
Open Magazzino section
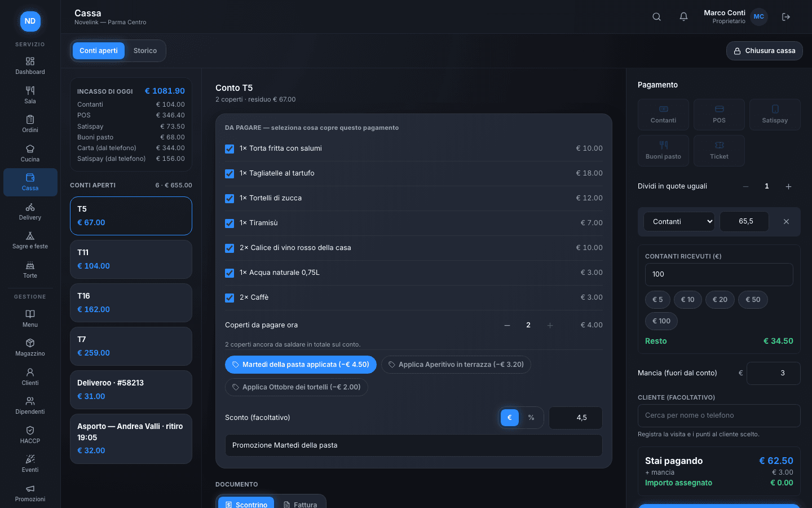point(30,347)
